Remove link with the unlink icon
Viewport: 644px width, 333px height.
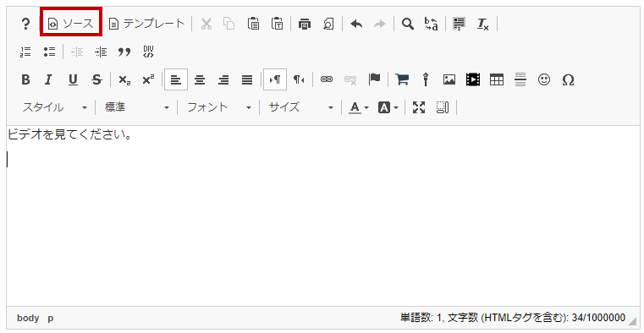pyautogui.click(x=350, y=79)
